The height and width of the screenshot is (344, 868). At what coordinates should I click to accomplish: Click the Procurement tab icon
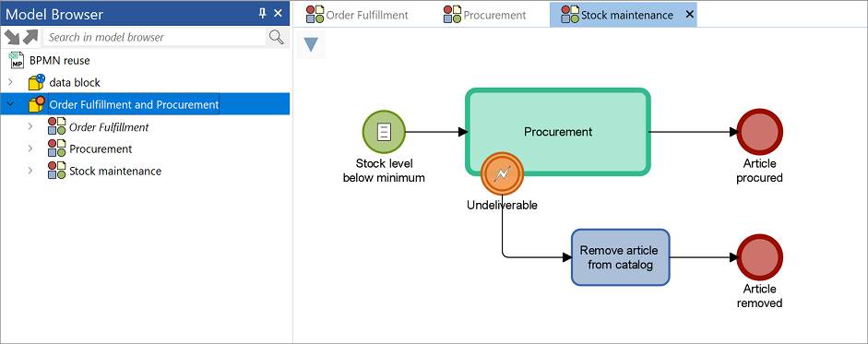point(452,15)
